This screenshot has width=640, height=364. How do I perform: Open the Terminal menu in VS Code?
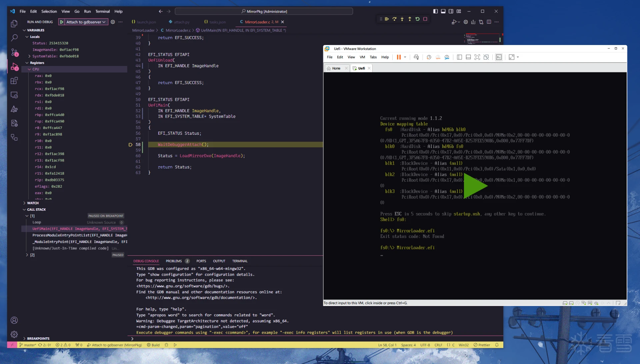102,11
